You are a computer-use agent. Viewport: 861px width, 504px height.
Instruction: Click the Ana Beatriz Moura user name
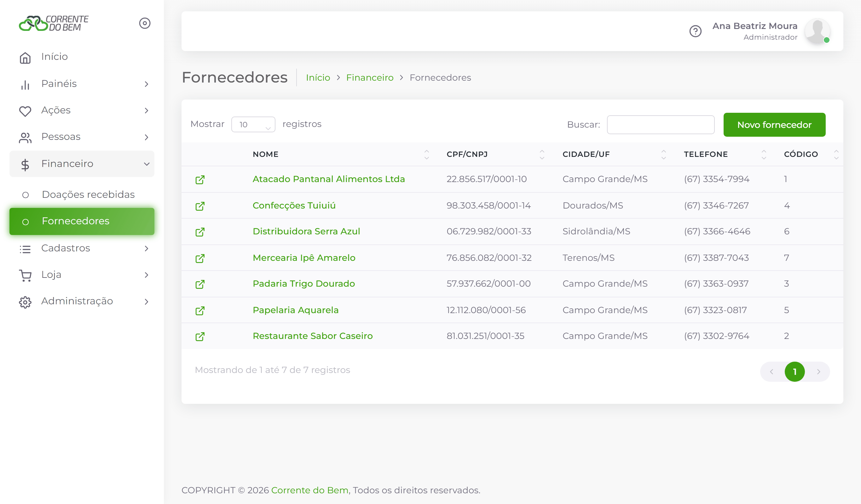click(x=755, y=26)
